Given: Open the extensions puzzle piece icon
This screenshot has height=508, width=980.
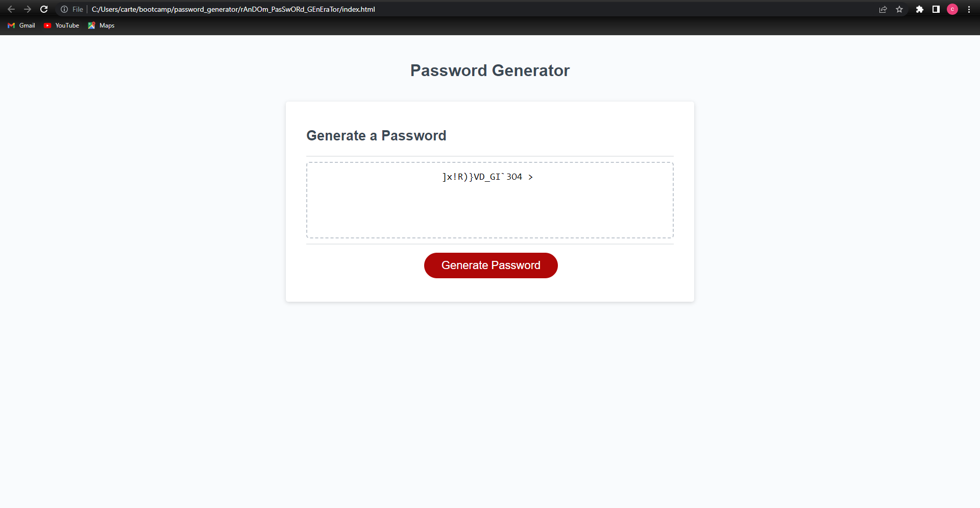Looking at the screenshot, I should (920, 9).
